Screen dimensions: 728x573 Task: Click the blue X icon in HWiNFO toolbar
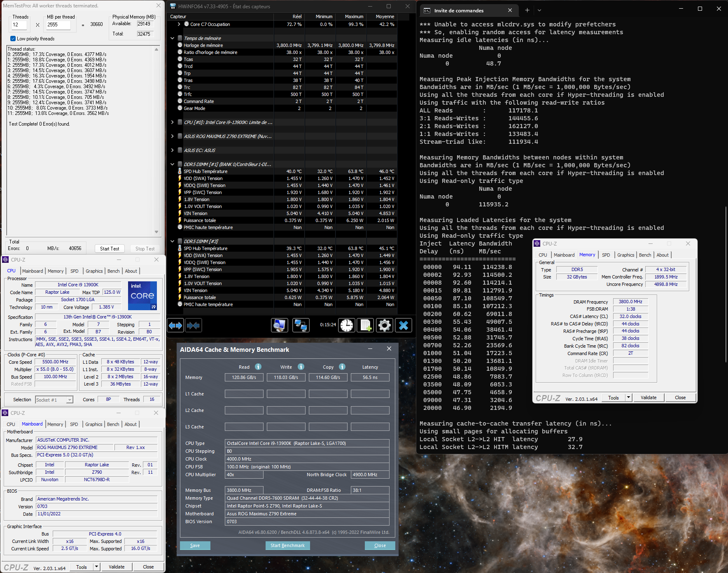(x=404, y=325)
